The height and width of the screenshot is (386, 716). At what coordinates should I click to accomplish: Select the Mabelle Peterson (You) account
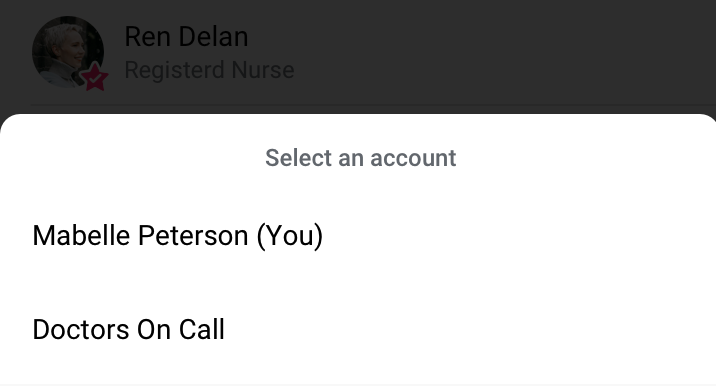pyautogui.click(x=358, y=236)
